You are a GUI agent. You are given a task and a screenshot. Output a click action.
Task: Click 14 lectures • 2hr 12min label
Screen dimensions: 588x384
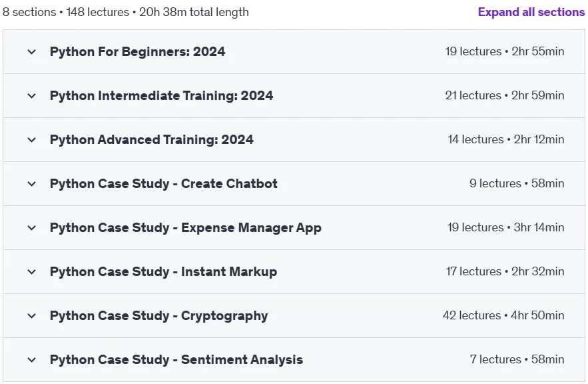tap(505, 139)
